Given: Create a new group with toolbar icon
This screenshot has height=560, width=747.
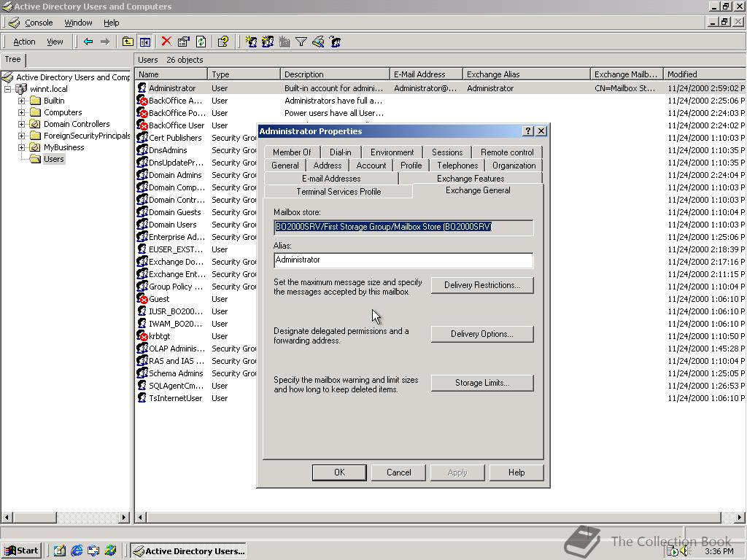Looking at the screenshot, I should [x=268, y=42].
